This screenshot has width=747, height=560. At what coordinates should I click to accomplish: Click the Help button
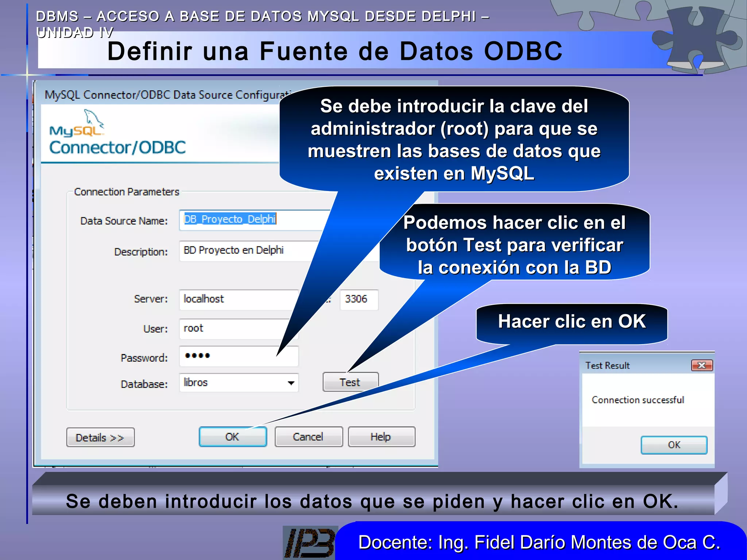(x=382, y=437)
